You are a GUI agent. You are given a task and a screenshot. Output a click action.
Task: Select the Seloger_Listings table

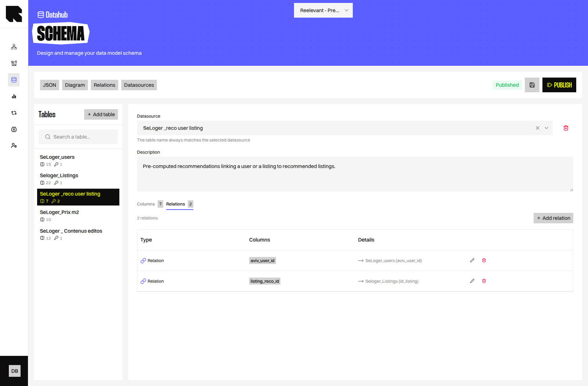(x=78, y=179)
